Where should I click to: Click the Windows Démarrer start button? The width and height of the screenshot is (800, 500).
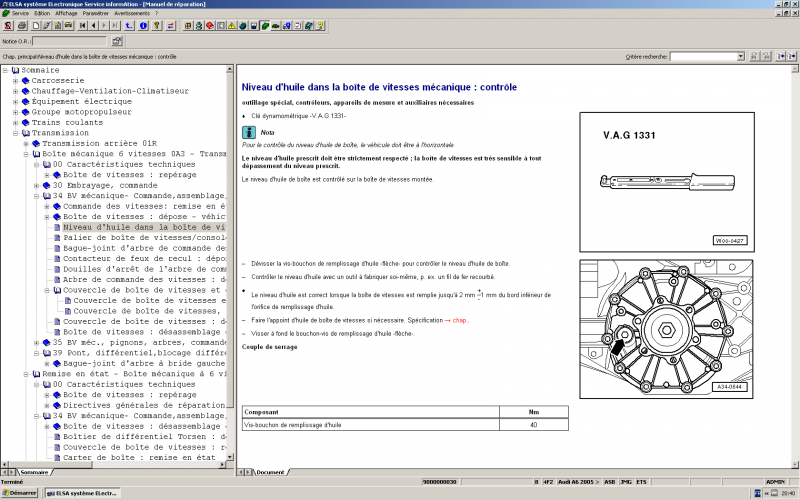pos(21,493)
